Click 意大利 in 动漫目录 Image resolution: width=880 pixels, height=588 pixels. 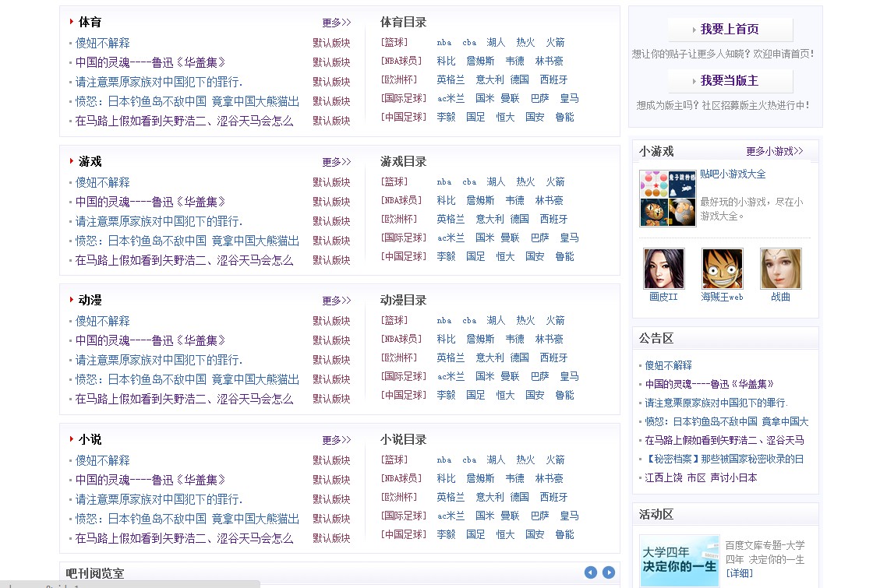490,357
